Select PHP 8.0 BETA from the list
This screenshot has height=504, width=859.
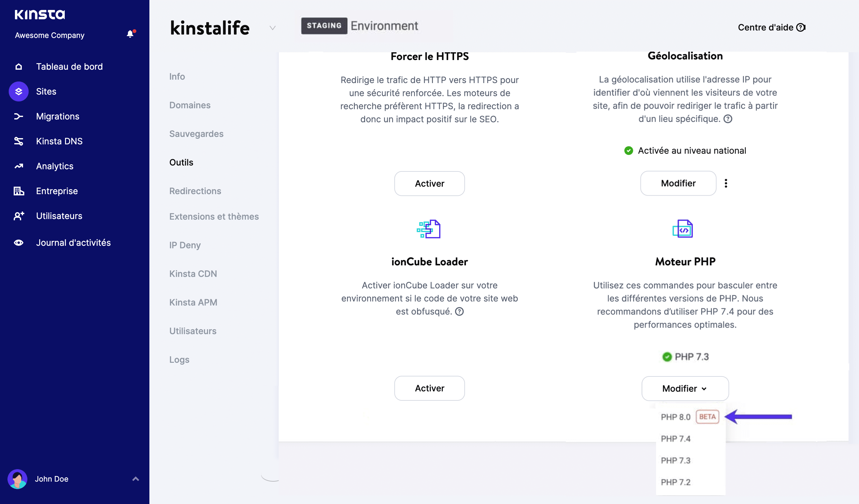[676, 416]
